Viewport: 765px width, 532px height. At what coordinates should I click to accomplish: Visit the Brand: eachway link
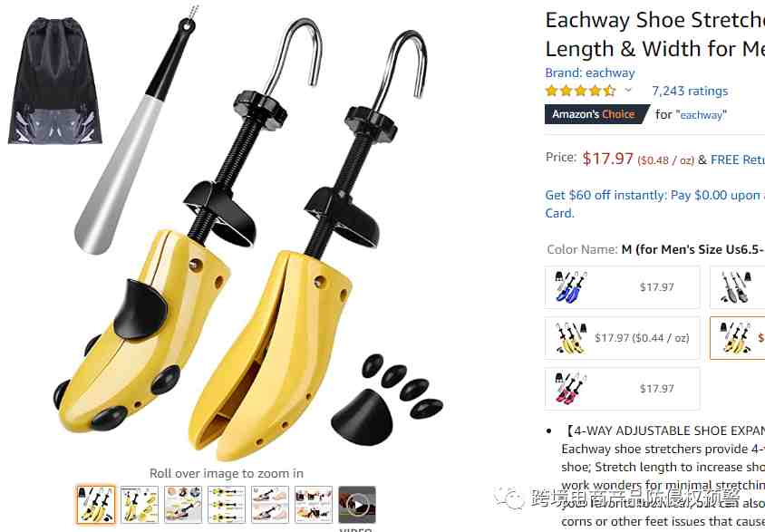click(x=590, y=73)
